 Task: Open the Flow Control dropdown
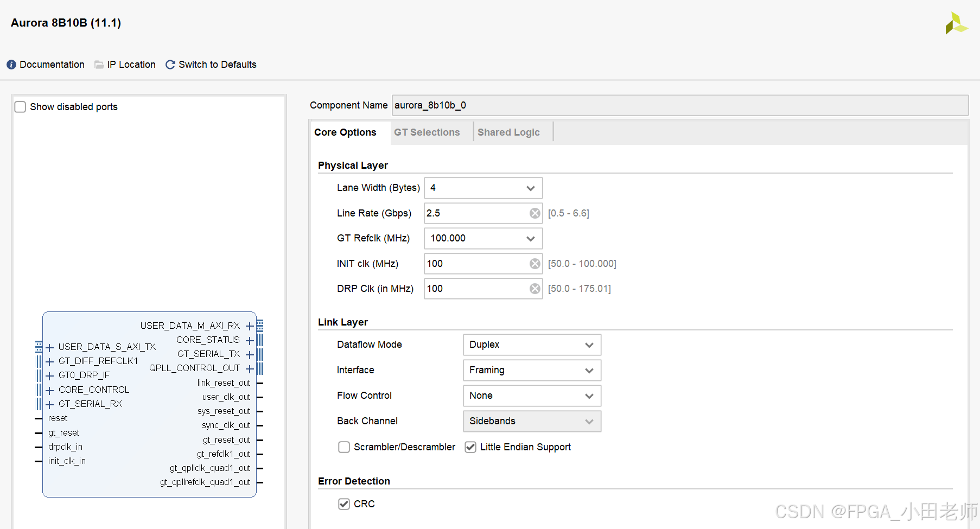pyautogui.click(x=532, y=396)
